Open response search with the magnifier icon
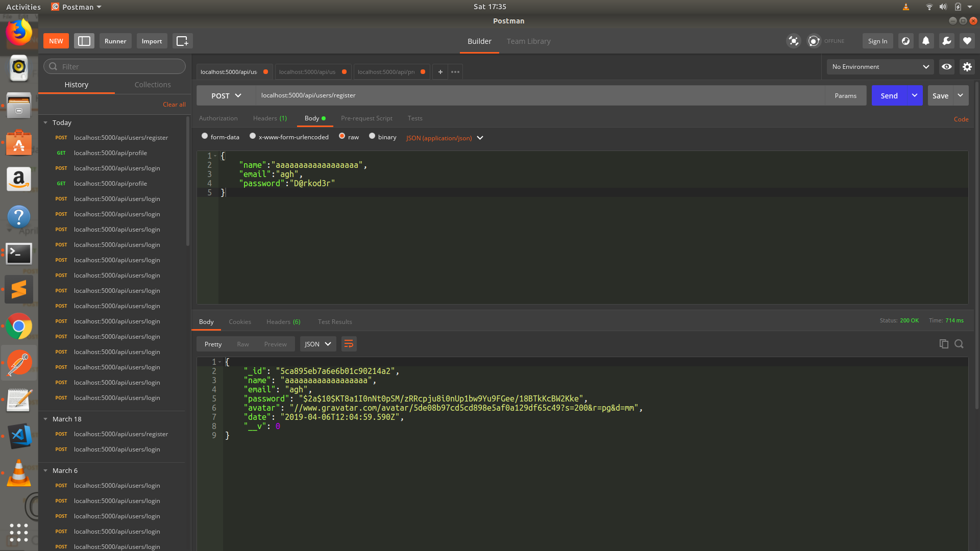980x551 pixels. (959, 344)
